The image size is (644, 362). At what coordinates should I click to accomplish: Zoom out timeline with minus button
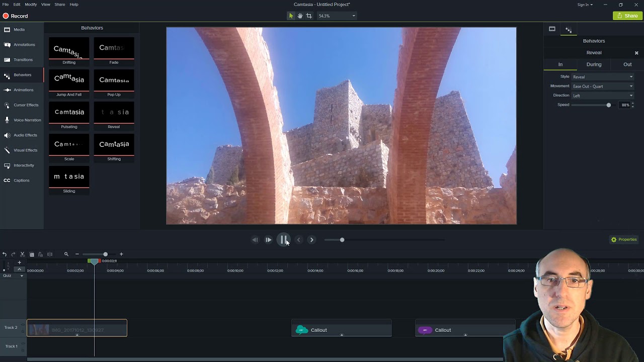[77, 254]
